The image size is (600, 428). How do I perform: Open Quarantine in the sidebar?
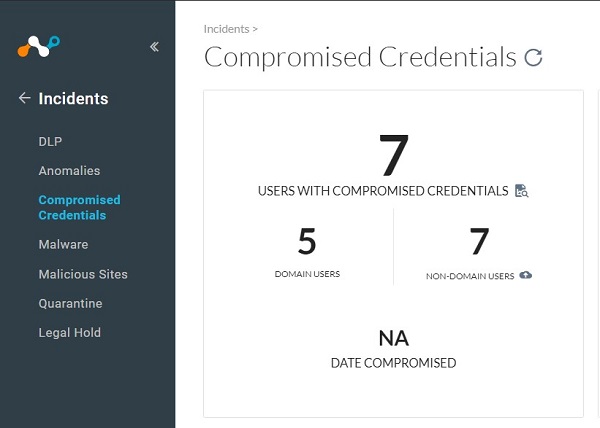coord(70,303)
